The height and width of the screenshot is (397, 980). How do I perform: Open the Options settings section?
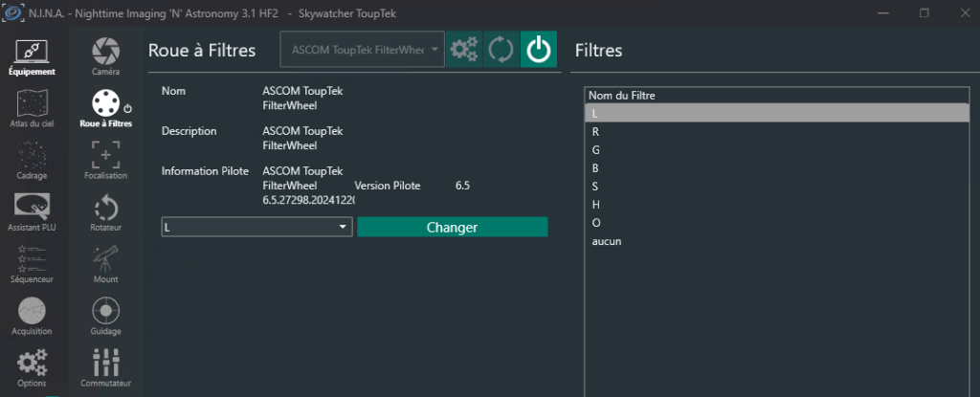(32, 369)
